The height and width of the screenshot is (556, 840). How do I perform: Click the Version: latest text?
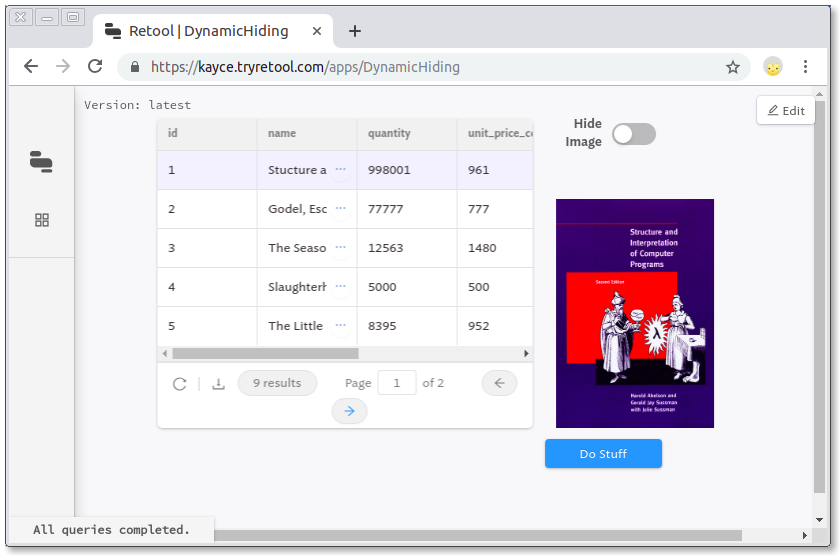pos(137,105)
